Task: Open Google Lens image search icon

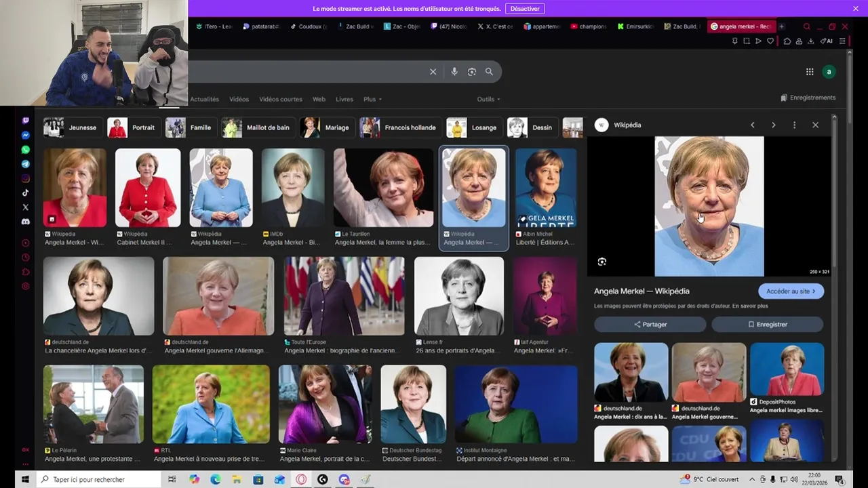Action: point(472,72)
